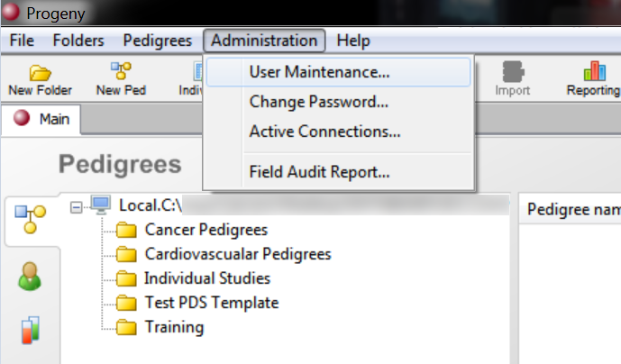Click the New Folder toolbar icon
This screenshot has width=621, height=364.
(x=40, y=73)
